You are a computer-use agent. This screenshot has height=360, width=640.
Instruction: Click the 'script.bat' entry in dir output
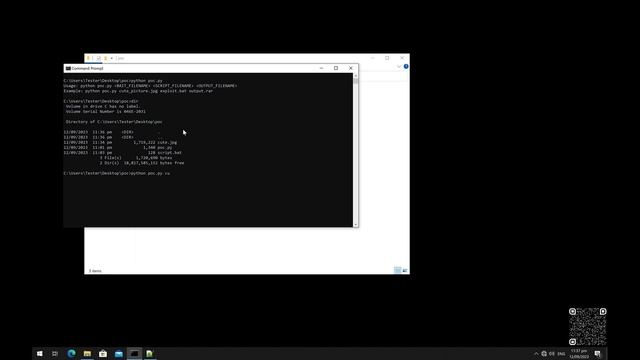point(169,153)
